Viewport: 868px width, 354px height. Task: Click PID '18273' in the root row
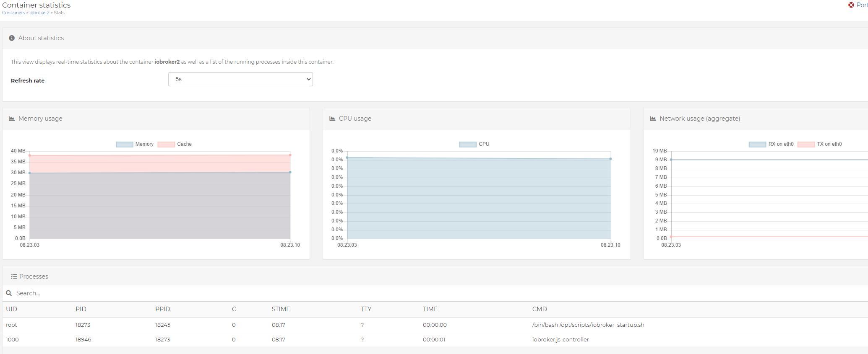[83, 325]
